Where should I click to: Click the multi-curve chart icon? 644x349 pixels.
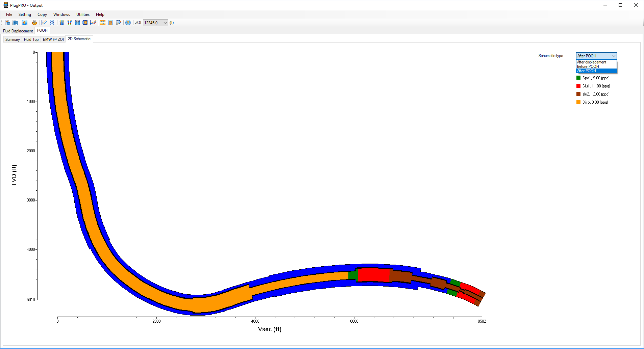(x=93, y=23)
